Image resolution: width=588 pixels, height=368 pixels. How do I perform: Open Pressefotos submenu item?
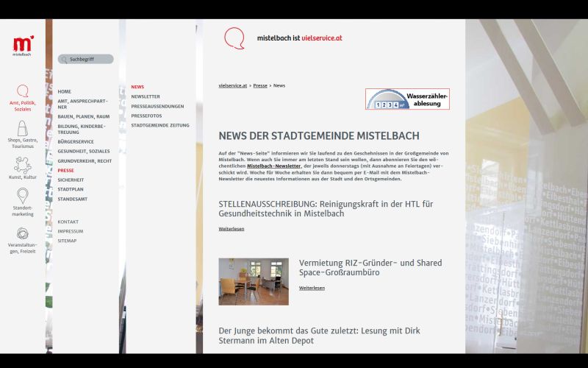pos(146,116)
